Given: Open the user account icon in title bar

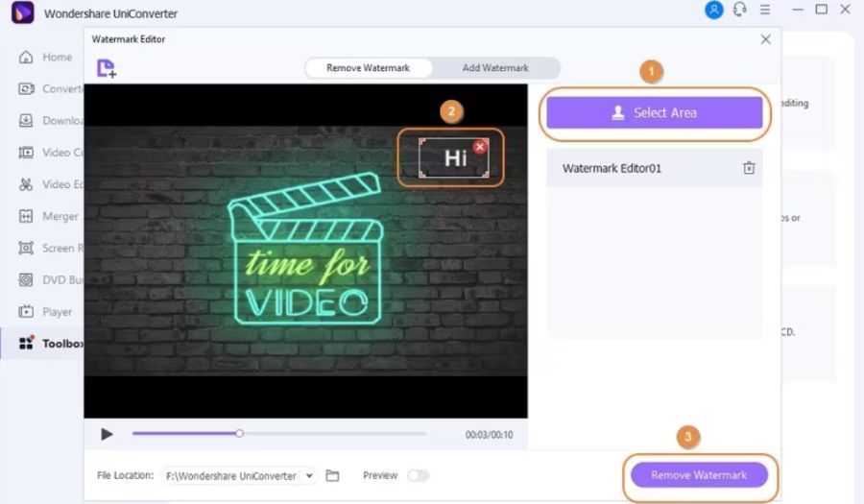Looking at the screenshot, I should click(x=713, y=10).
